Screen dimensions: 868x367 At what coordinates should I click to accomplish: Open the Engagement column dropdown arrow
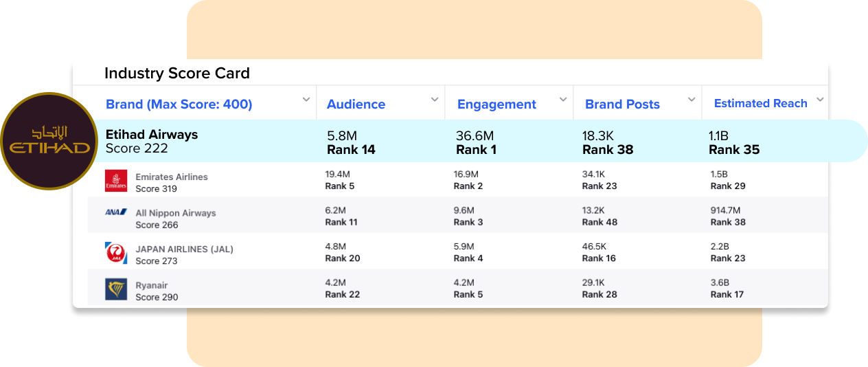point(563,100)
